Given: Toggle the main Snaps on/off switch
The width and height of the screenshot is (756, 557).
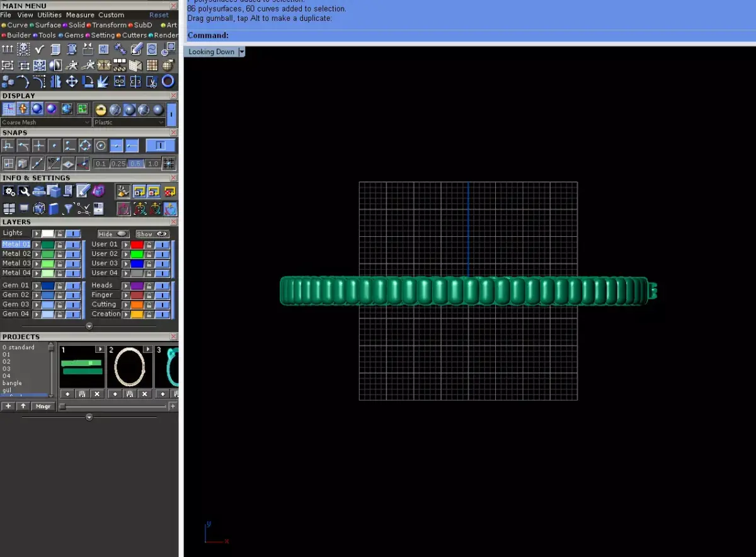Looking at the screenshot, I should [x=161, y=146].
